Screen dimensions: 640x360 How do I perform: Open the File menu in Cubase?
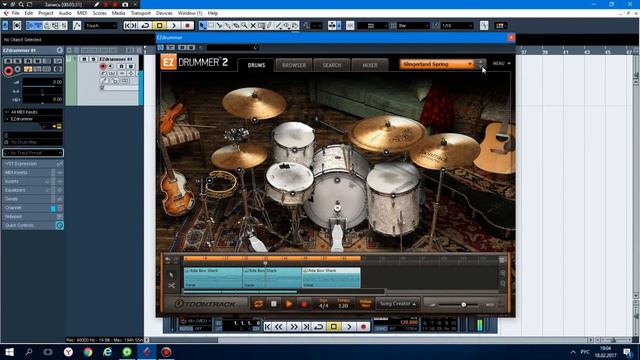(x=15, y=13)
